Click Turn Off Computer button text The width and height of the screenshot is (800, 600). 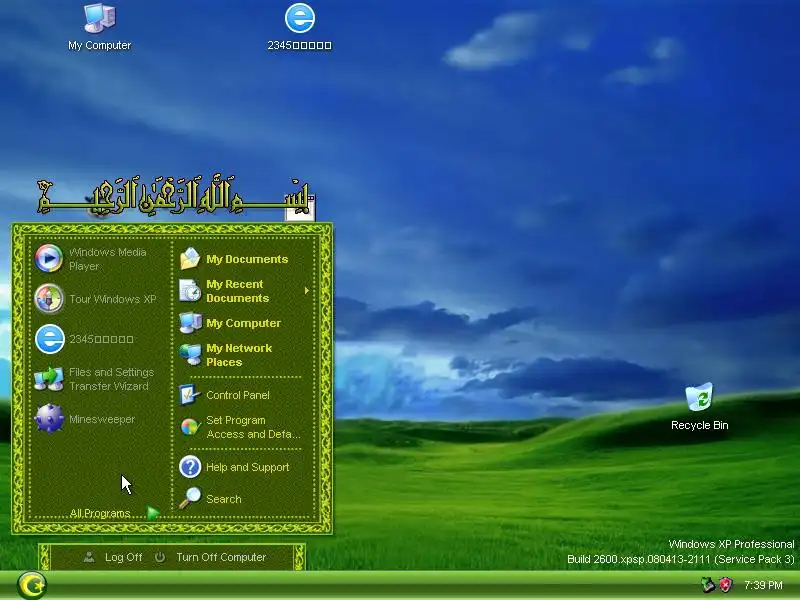pos(221,557)
